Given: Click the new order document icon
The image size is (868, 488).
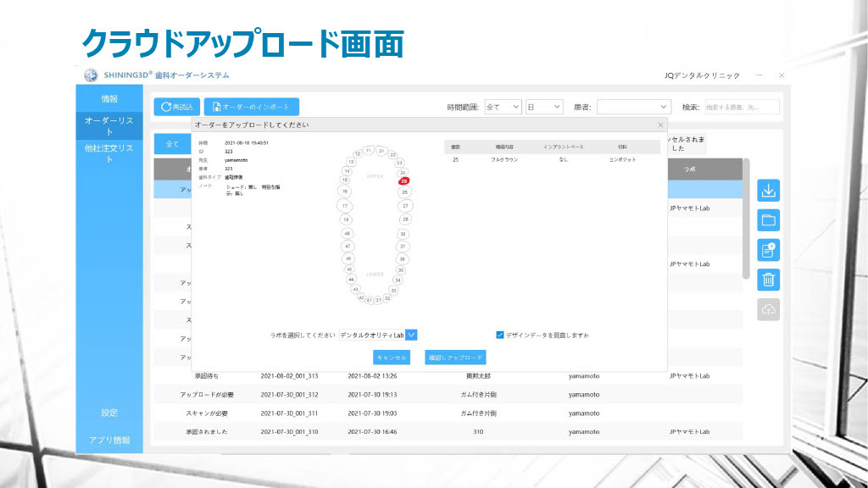Looking at the screenshot, I should point(768,250).
